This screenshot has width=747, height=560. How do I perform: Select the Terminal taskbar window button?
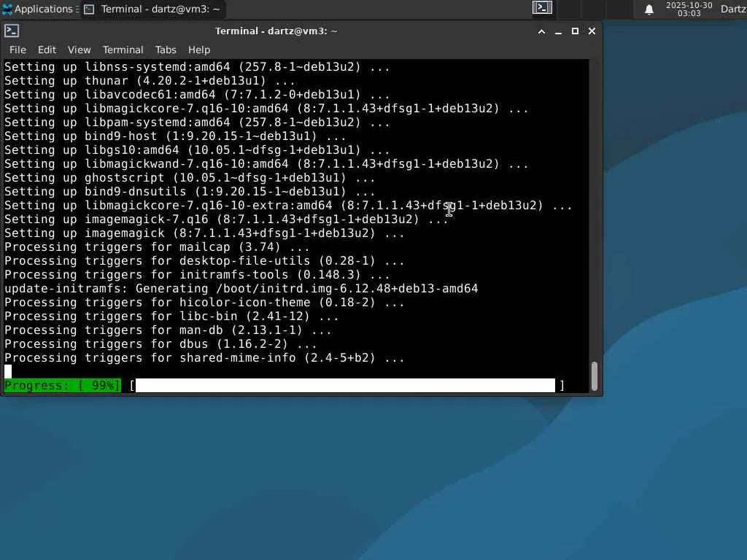152,9
